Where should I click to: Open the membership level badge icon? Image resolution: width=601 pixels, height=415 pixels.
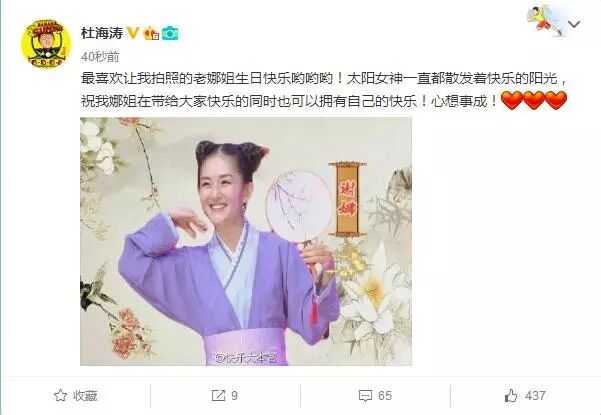pos(151,33)
